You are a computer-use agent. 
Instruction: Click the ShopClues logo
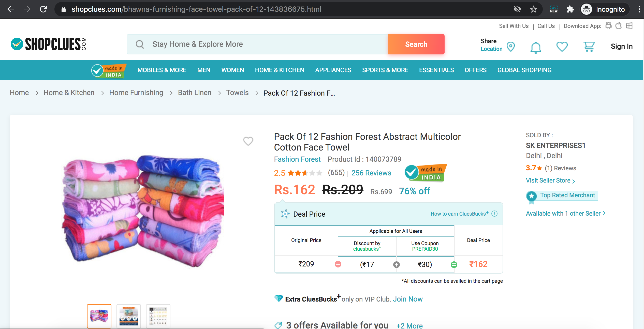pos(48,44)
